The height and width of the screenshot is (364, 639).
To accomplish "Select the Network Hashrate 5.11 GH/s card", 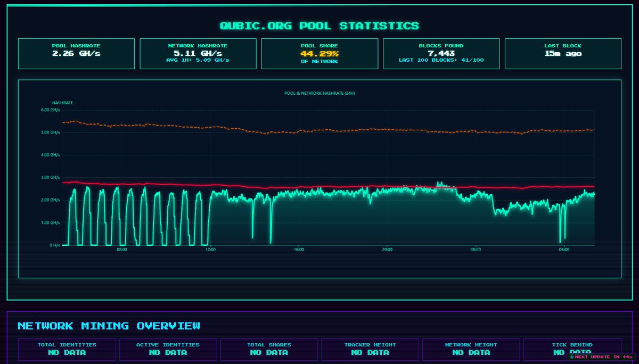I will coord(198,54).
